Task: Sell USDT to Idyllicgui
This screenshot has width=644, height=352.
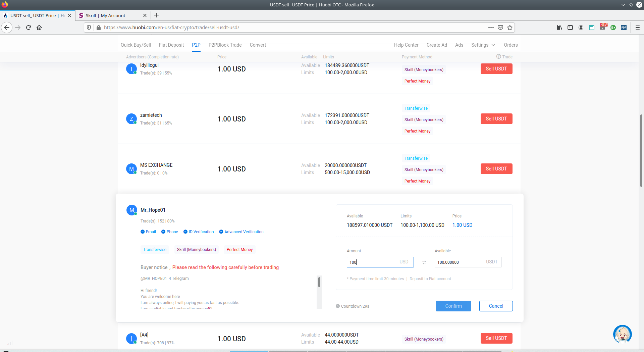Action: click(x=496, y=69)
